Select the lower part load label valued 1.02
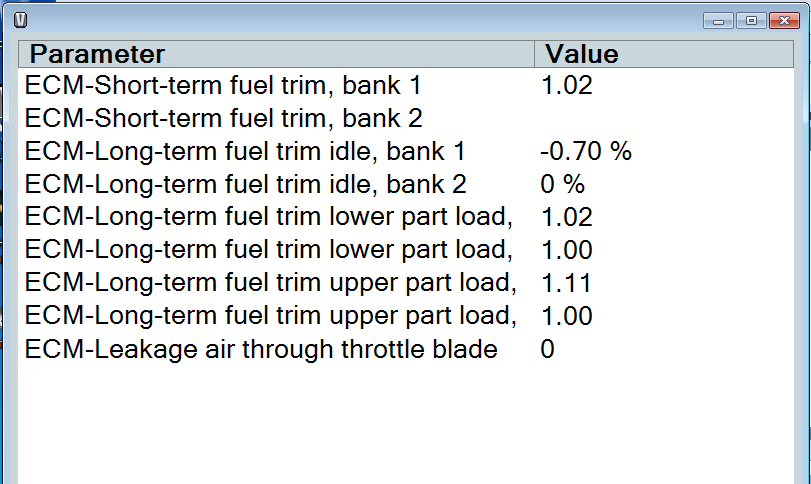Screen dimensions: 811x484 point(269,217)
